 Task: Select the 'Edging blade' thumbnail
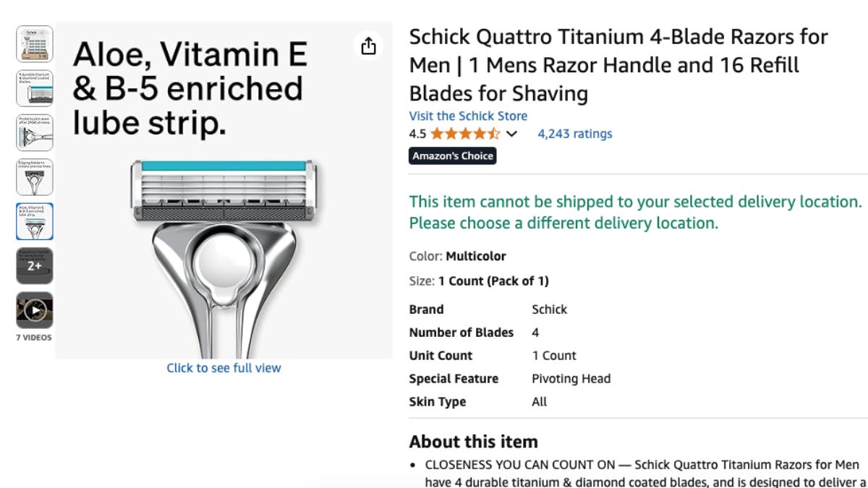(x=35, y=177)
